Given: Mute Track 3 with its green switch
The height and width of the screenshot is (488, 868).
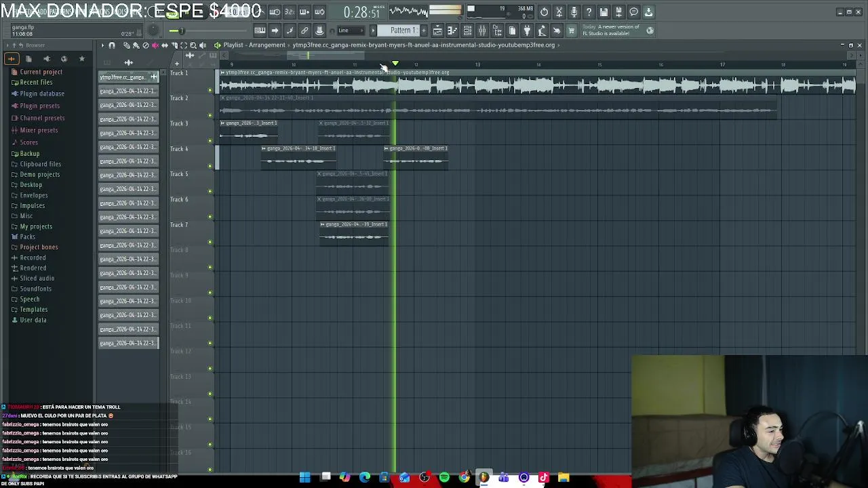Looking at the screenshot, I should point(210,141).
